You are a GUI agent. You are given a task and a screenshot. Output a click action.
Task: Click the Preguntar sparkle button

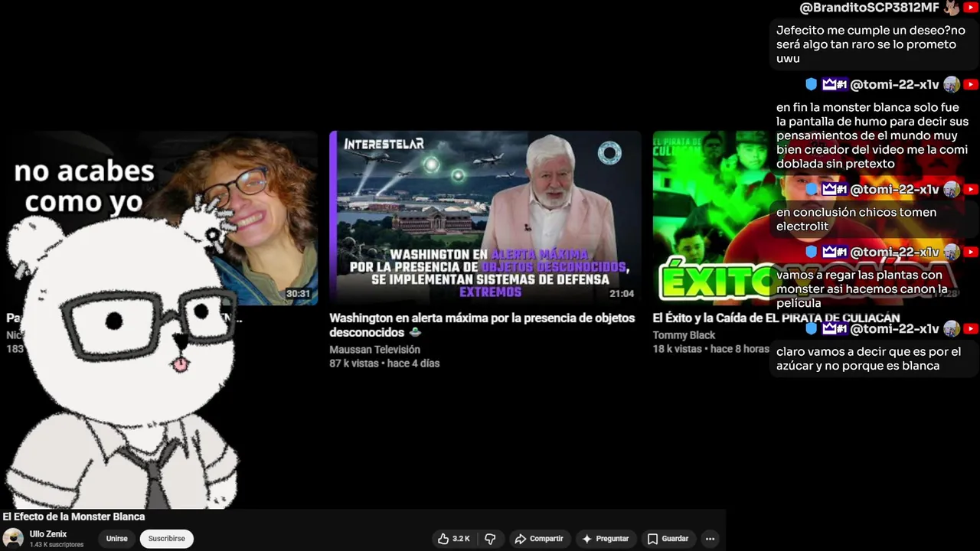pyautogui.click(x=606, y=539)
